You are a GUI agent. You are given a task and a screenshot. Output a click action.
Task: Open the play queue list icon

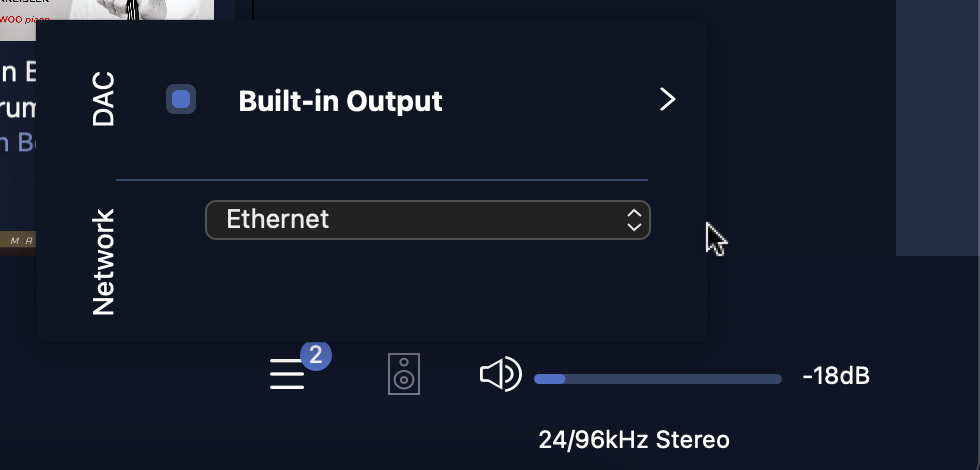click(x=288, y=374)
